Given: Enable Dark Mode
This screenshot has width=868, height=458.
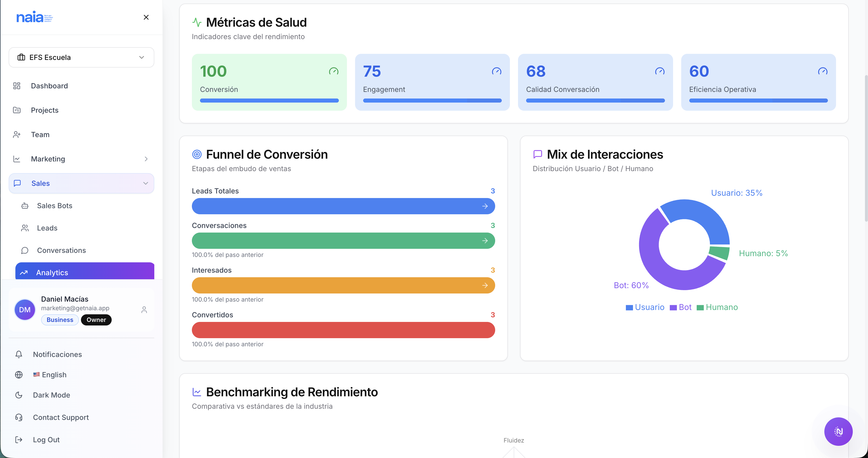Looking at the screenshot, I should (x=51, y=395).
